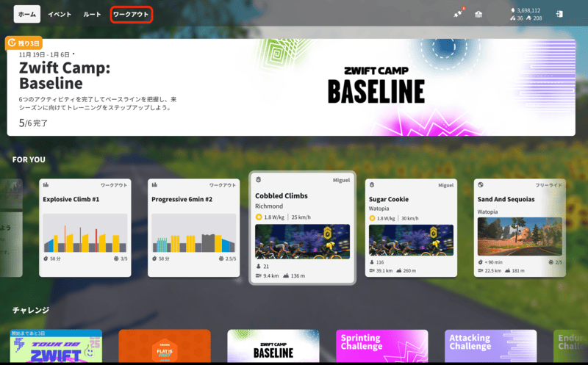Open the device pairing plug icon

pyautogui.click(x=458, y=14)
